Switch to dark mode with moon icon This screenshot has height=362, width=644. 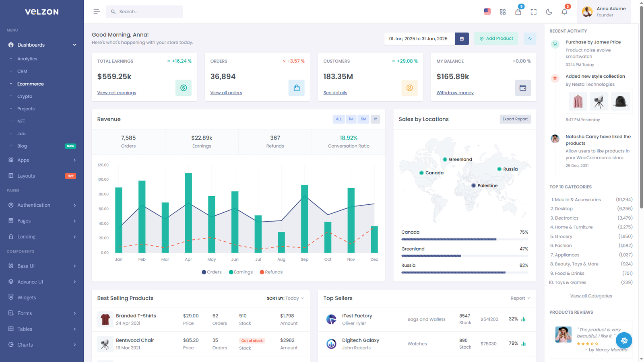(549, 12)
